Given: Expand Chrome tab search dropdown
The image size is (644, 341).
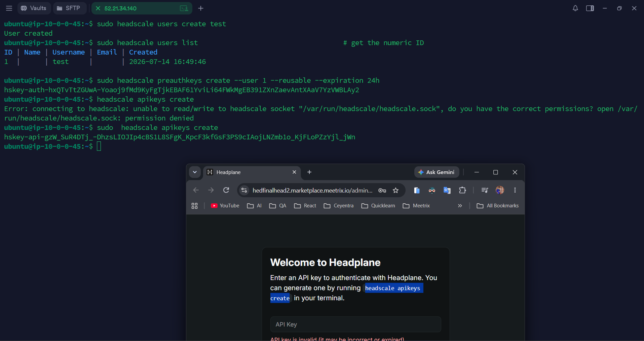Looking at the screenshot, I should pyautogui.click(x=195, y=172).
